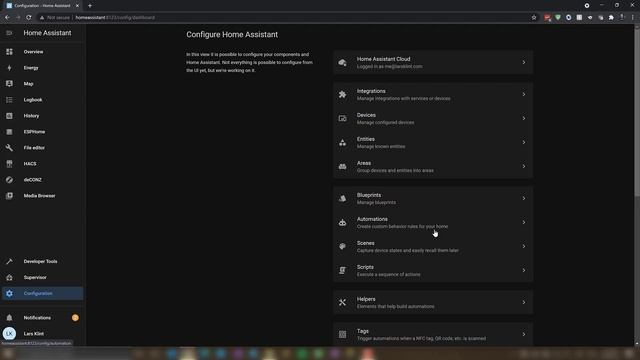Open the deCONZ icon in sidebar

tap(9, 180)
